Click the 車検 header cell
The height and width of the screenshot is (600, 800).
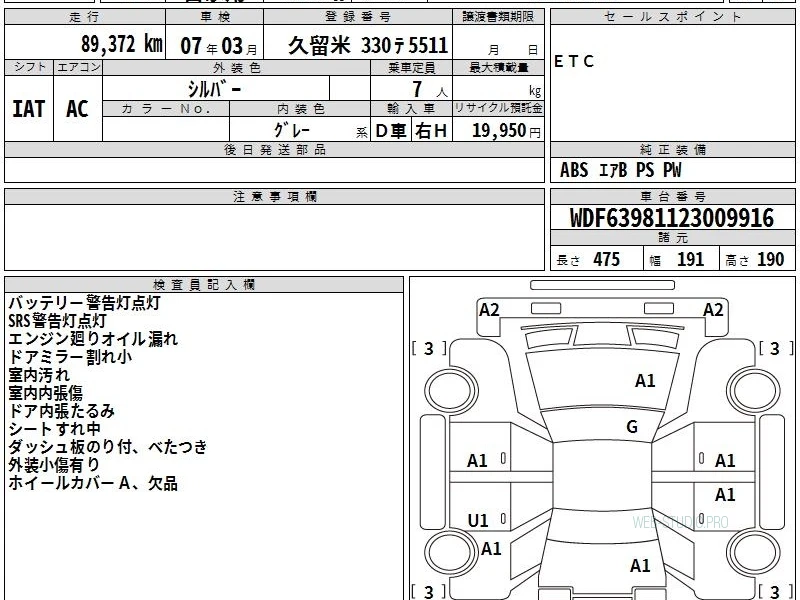[214, 17]
